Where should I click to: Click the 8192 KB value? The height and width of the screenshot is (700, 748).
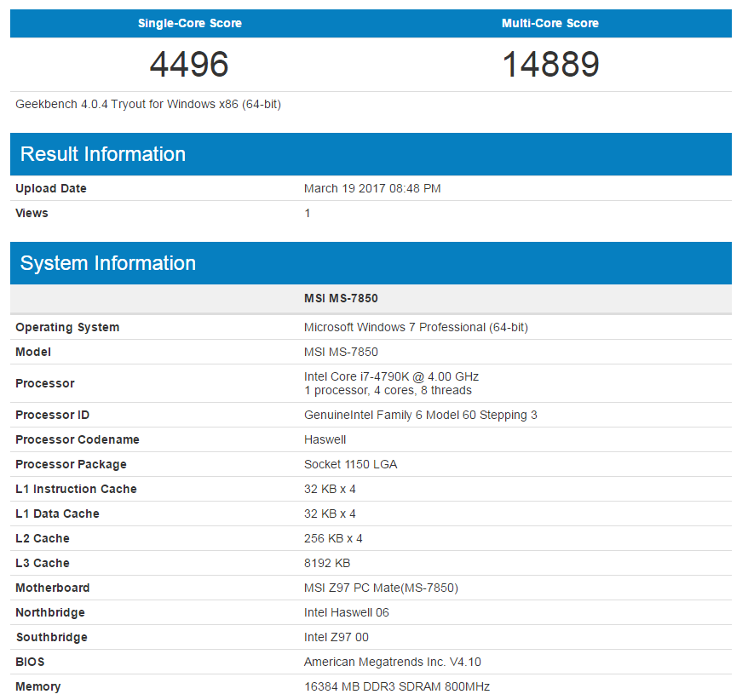click(x=327, y=564)
